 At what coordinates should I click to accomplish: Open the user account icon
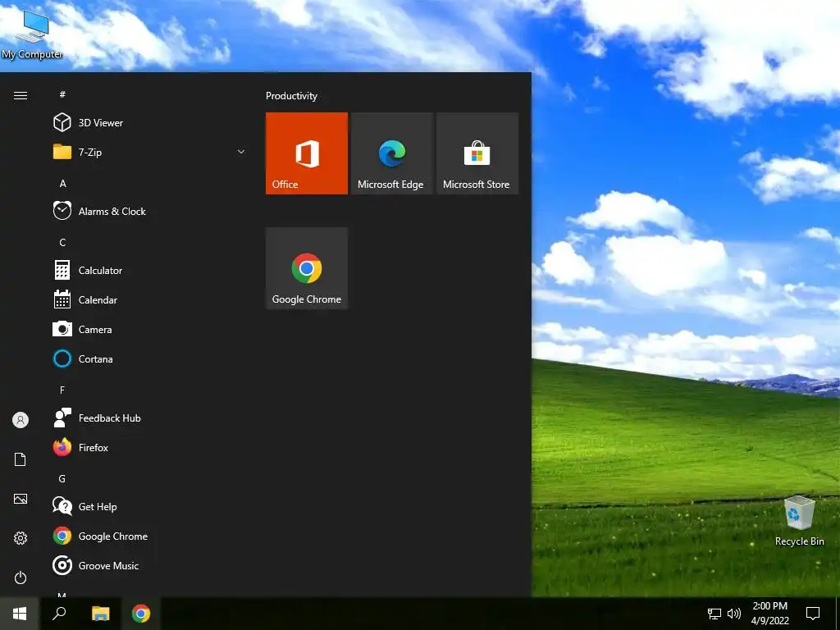pyautogui.click(x=21, y=420)
